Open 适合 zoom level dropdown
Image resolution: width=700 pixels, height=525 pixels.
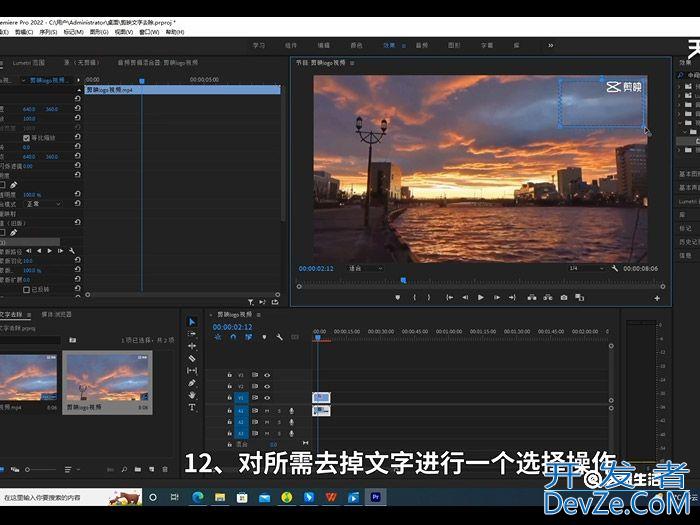tap(365, 268)
